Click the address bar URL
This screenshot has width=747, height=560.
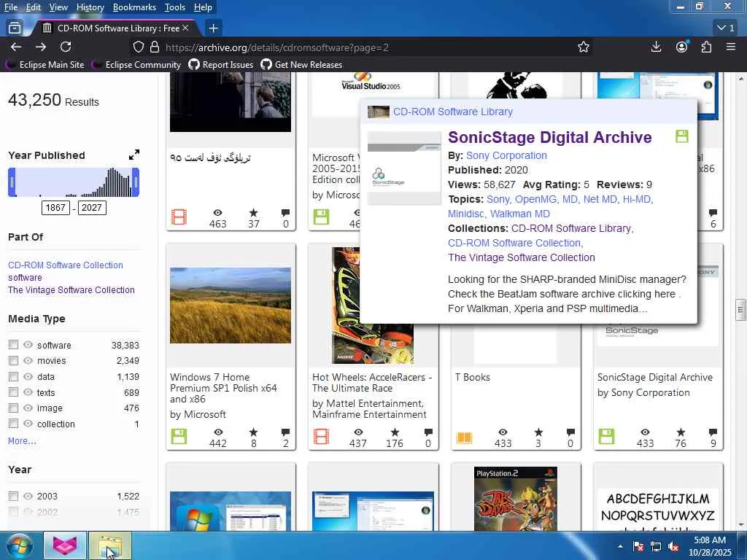[x=276, y=47]
